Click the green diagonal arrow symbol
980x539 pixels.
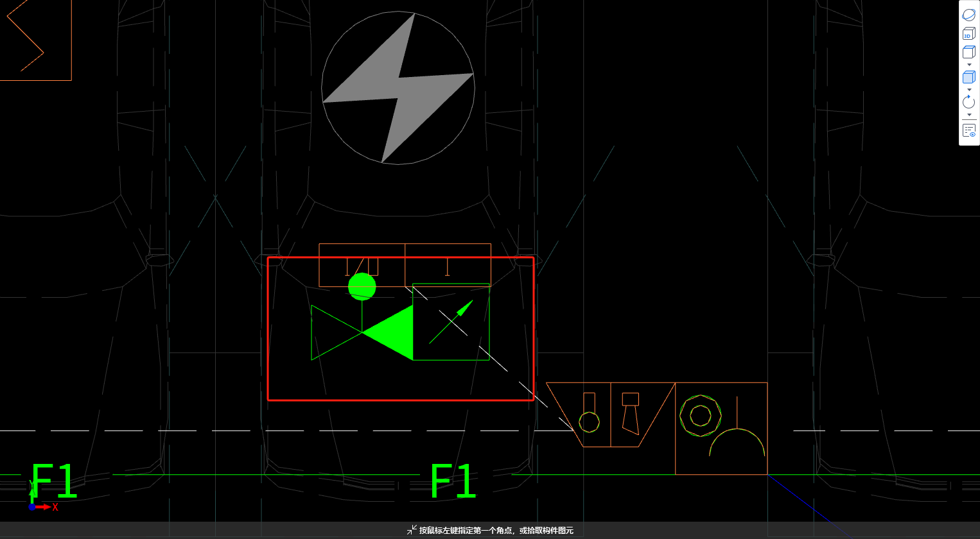[451, 321]
